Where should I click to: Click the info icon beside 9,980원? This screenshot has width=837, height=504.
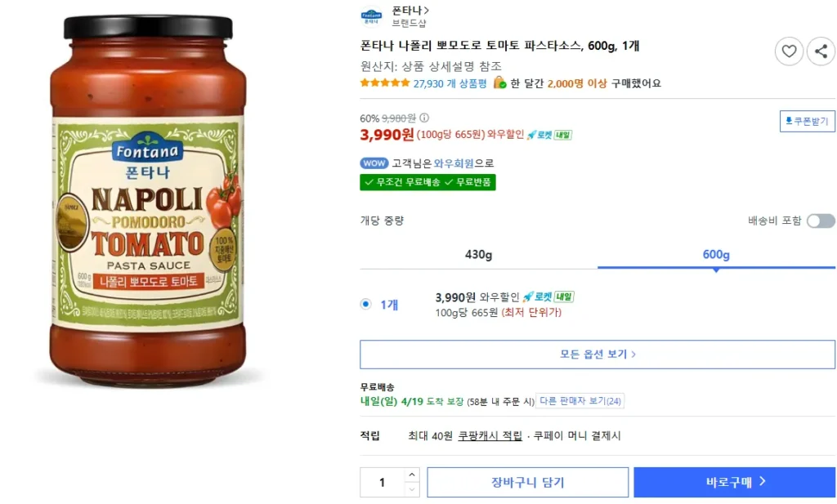tap(423, 115)
